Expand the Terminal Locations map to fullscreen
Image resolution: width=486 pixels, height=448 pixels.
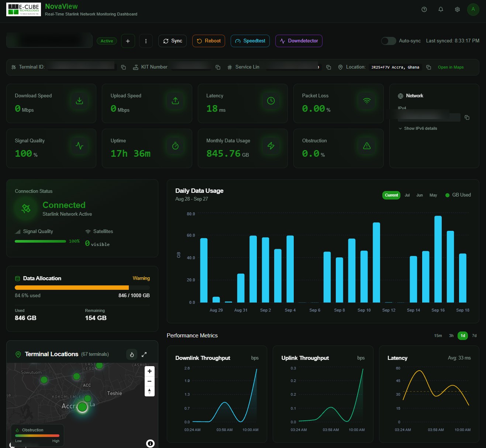tap(144, 354)
